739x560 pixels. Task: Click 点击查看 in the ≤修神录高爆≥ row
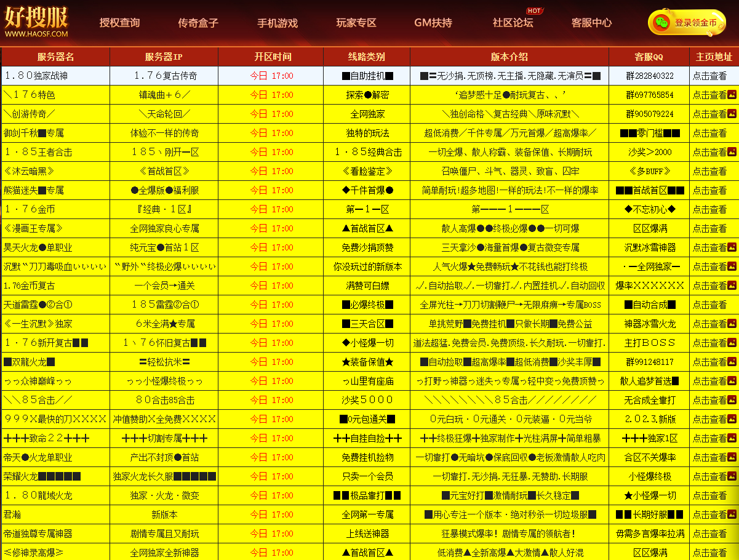pyautogui.click(x=709, y=553)
